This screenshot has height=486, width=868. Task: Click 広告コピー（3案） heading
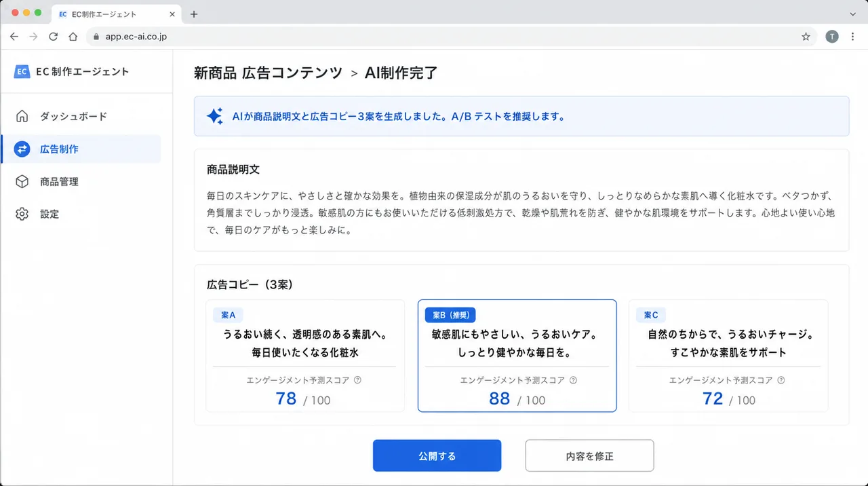(x=250, y=285)
